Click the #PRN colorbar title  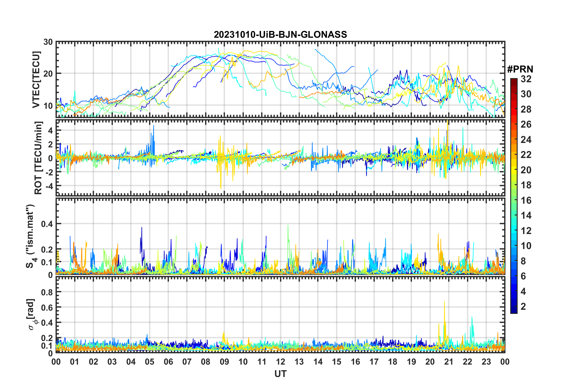click(x=520, y=69)
